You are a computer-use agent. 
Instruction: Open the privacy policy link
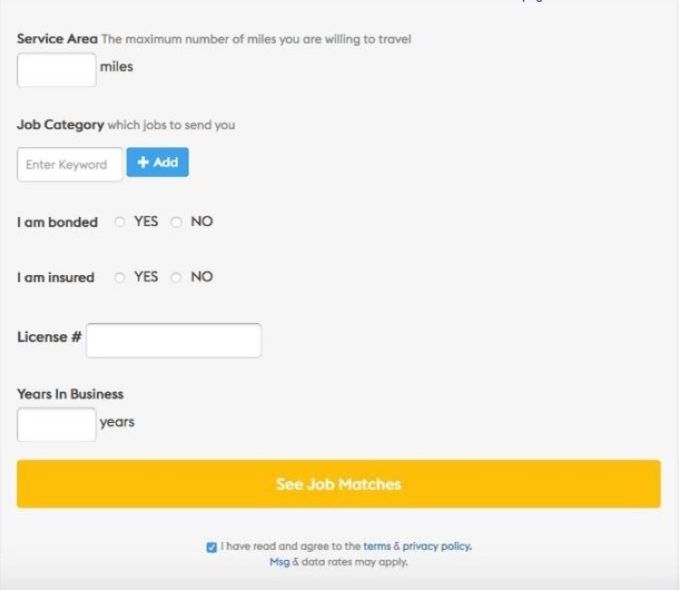pyautogui.click(x=436, y=547)
